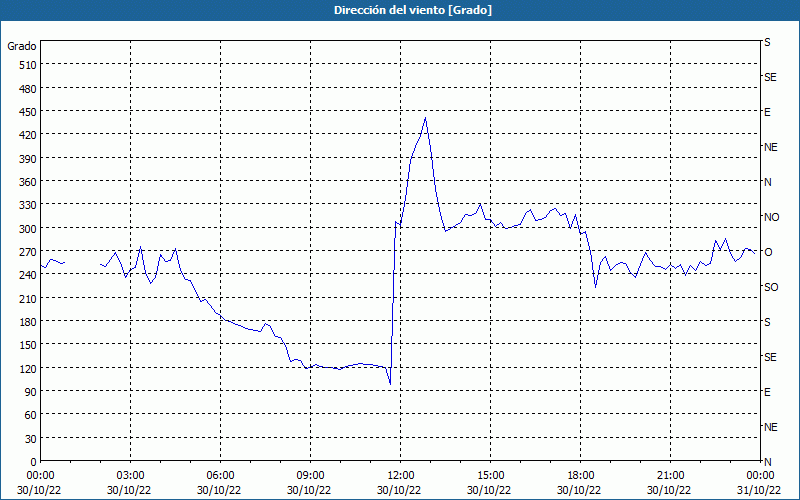800x500 pixels.
Task: Click the 'SE' compass label at 120 gridline
Action: click(x=770, y=357)
